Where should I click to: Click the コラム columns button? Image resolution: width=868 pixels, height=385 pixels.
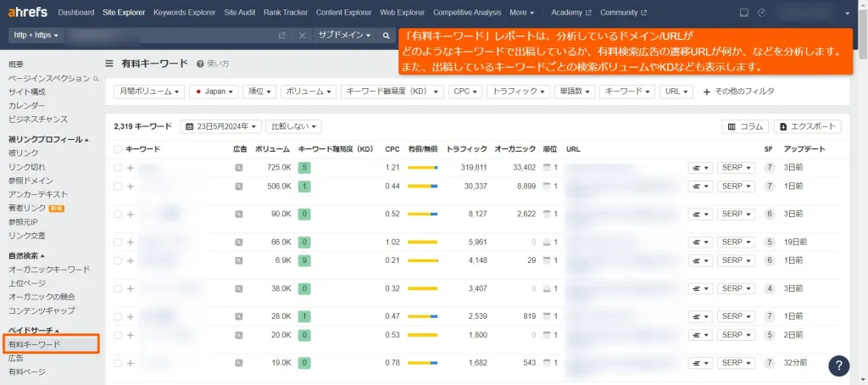click(x=745, y=127)
